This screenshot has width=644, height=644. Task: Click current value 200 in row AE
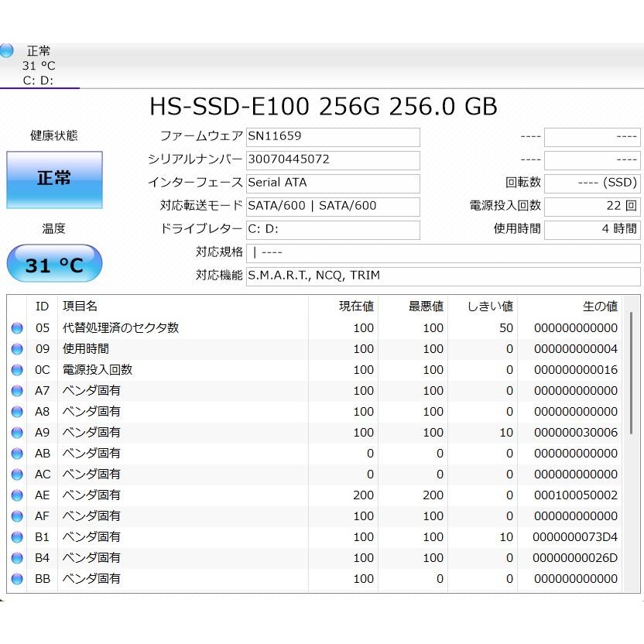364,495
